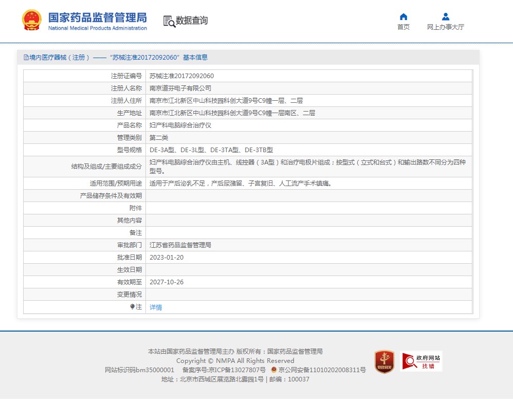Click the 管理类别 row label
This screenshot has width=513, height=420.
click(129, 138)
